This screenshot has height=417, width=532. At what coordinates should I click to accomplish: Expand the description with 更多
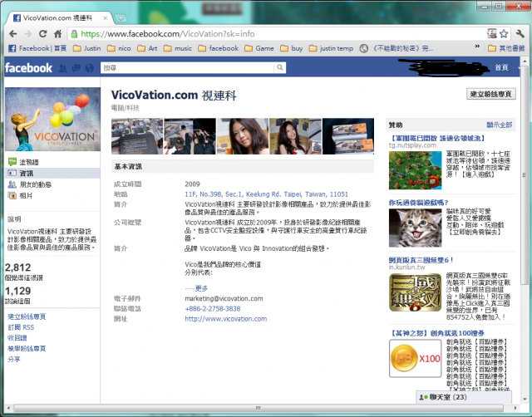(201, 288)
